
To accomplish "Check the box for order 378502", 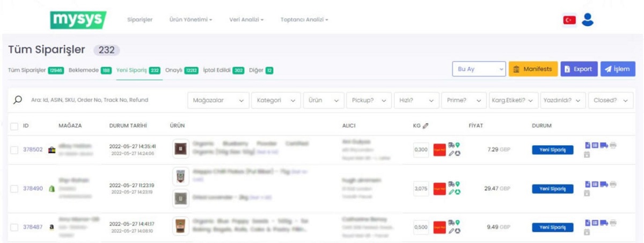I will [x=14, y=150].
